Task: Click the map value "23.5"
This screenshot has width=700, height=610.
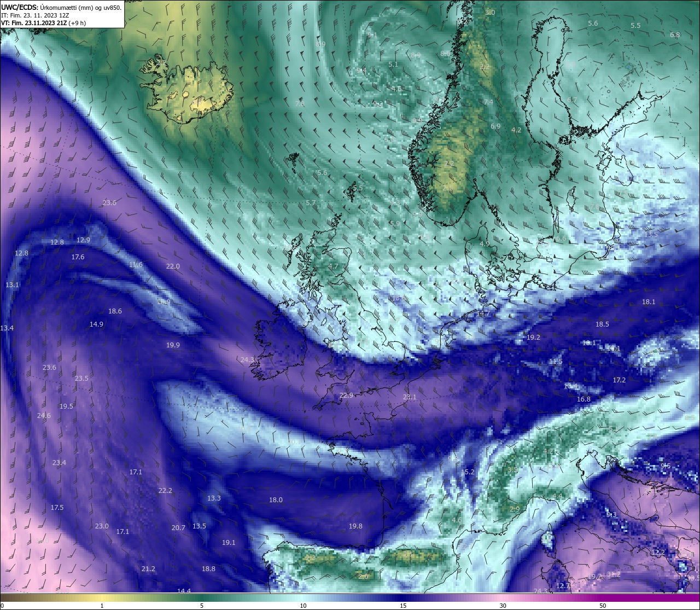Action: click(81, 378)
